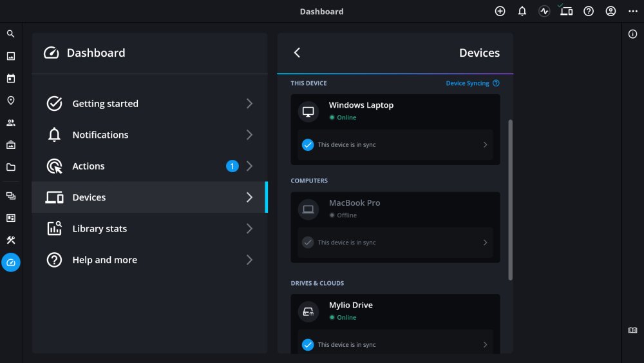The image size is (644, 363).
Task: Open the activity pulse icon
Action: 544,11
